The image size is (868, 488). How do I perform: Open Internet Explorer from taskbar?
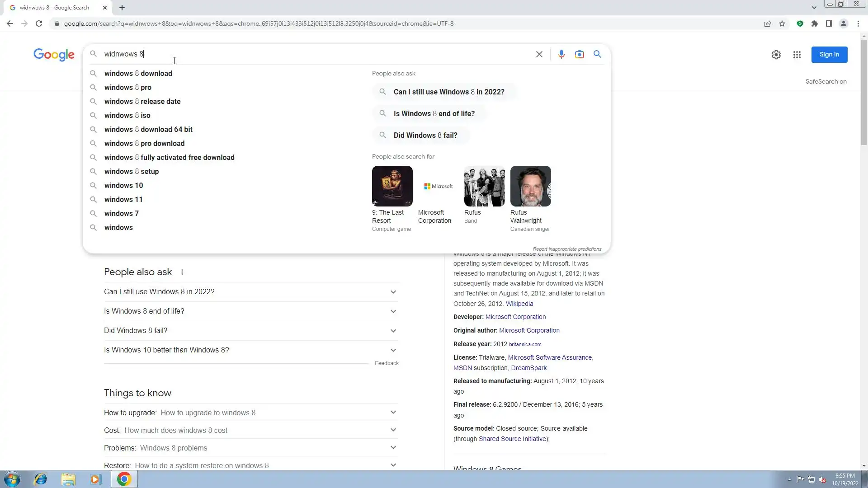tap(41, 479)
